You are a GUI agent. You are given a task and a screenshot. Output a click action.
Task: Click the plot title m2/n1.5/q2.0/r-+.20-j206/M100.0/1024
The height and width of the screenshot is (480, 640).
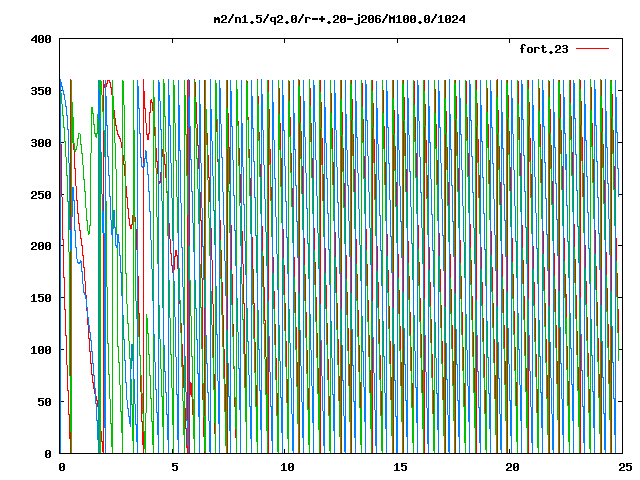tap(340, 19)
